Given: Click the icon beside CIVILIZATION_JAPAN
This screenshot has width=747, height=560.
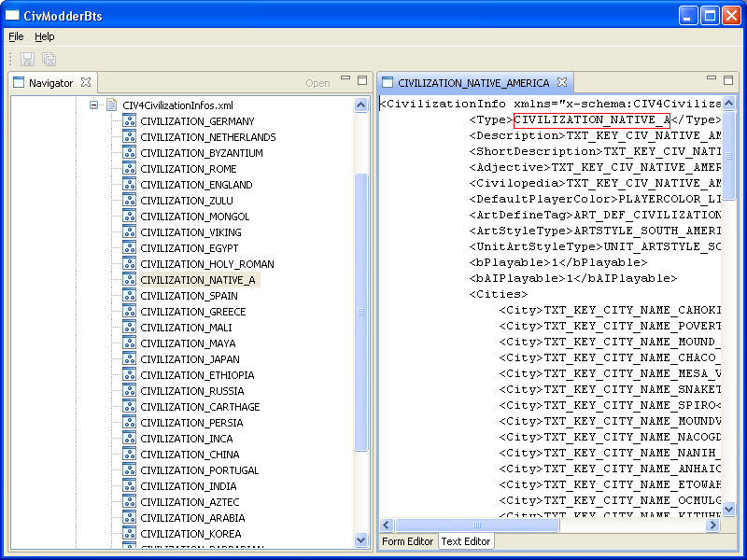Looking at the screenshot, I should coord(129,358).
